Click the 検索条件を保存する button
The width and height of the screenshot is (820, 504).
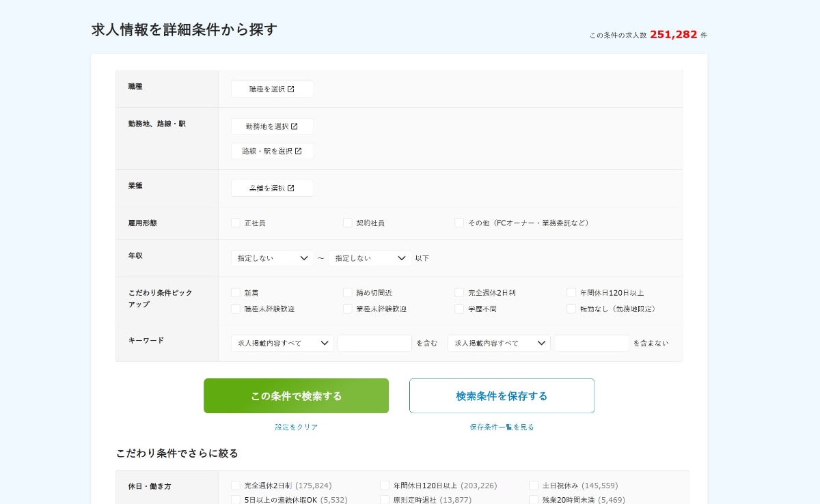(x=502, y=396)
